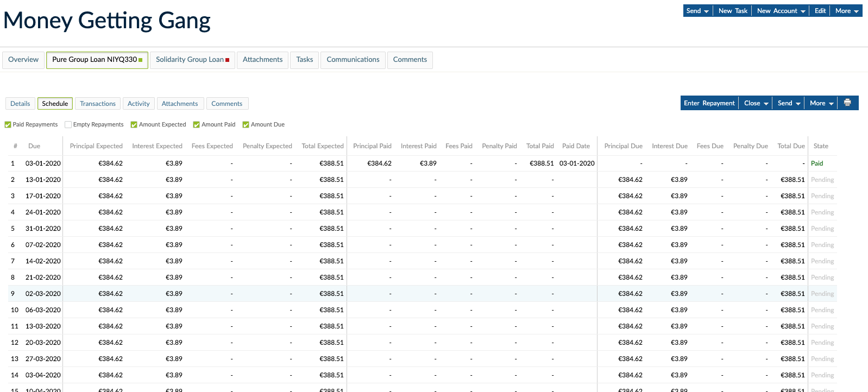Open the top Send dropdown menu
Screen dimensions: 868x392
(697, 11)
